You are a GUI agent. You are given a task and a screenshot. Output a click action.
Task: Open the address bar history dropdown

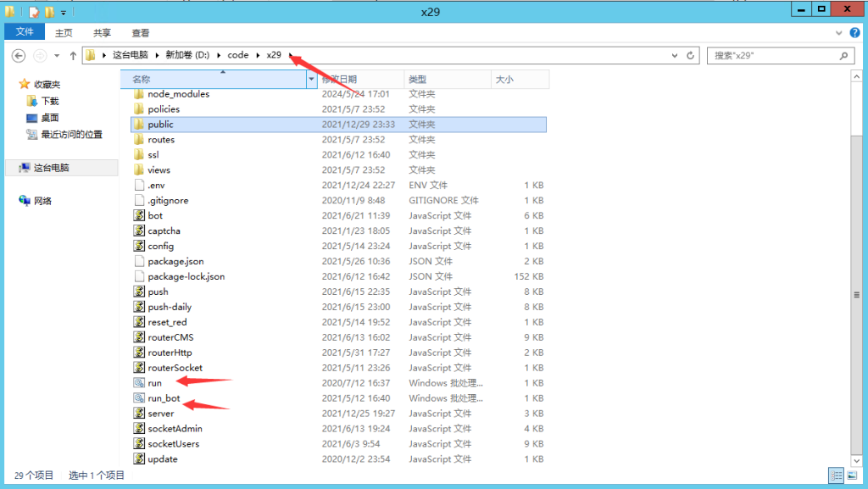pos(676,56)
